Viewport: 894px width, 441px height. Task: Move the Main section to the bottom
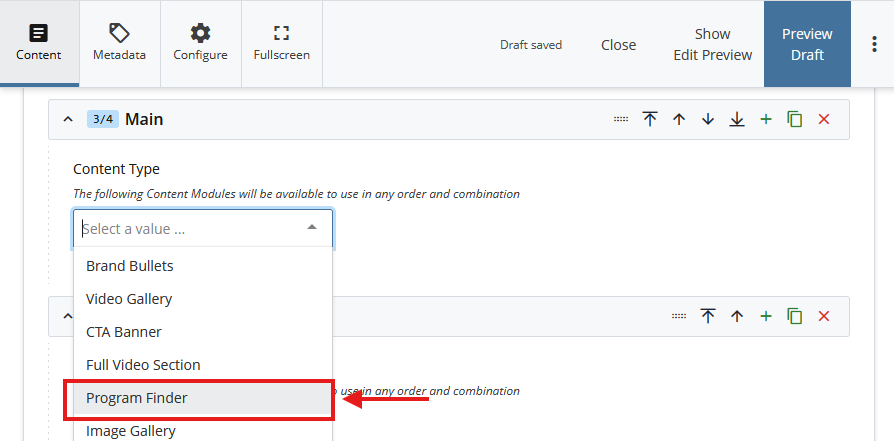(737, 119)
